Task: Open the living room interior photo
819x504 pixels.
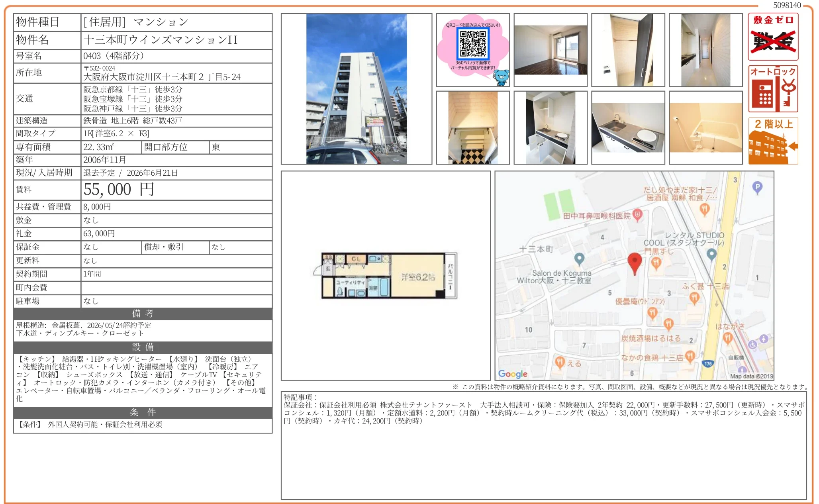Action: (551, 50)
